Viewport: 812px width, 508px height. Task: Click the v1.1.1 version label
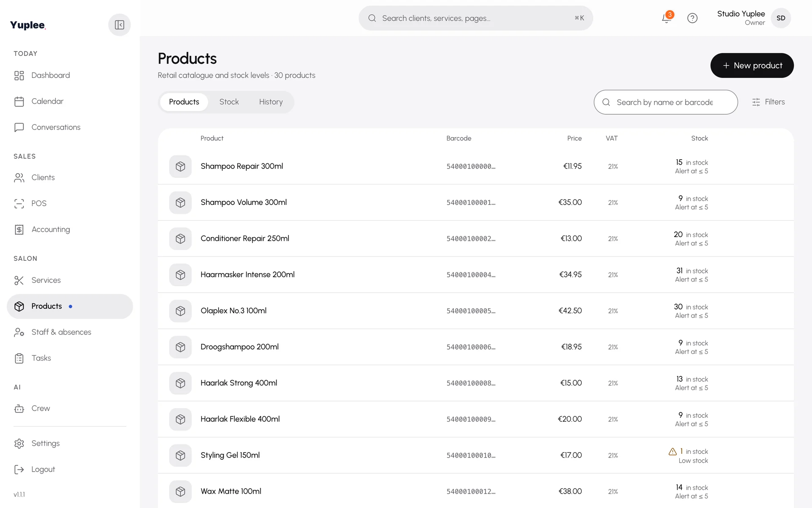tap(19, 494)
